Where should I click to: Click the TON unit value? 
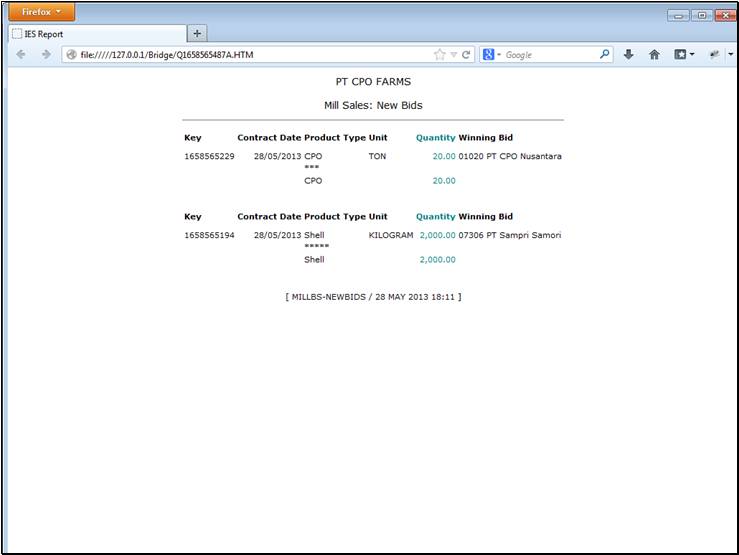377,156
